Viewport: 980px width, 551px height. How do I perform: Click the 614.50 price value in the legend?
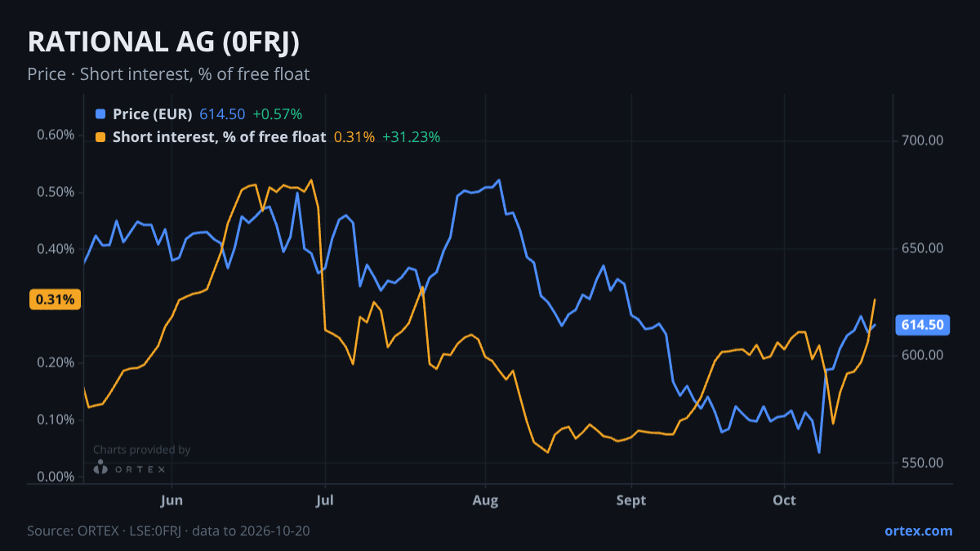coord(222,114)
